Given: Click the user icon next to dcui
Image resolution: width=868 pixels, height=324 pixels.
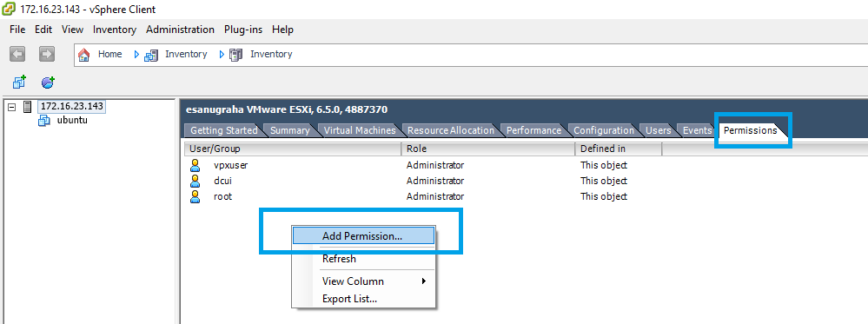Looking at the screenshot, I should [x=195, y=181].
